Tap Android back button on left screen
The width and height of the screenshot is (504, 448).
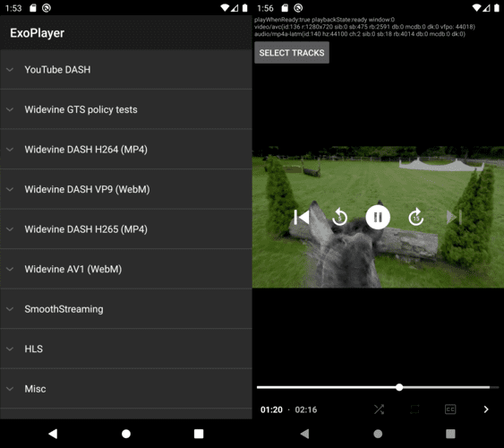tap(53, 434)
